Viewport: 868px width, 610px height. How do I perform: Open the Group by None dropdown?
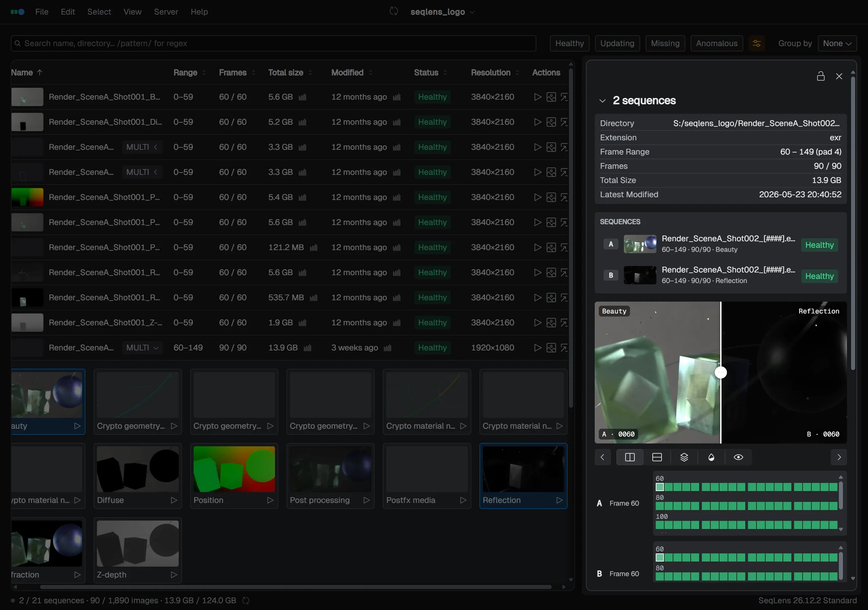pyautogui.click(x=837, y=43)
